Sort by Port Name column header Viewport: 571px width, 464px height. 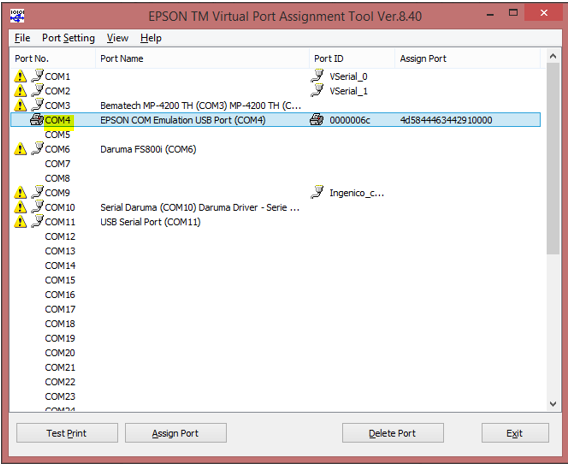click(x=202, y=59)
